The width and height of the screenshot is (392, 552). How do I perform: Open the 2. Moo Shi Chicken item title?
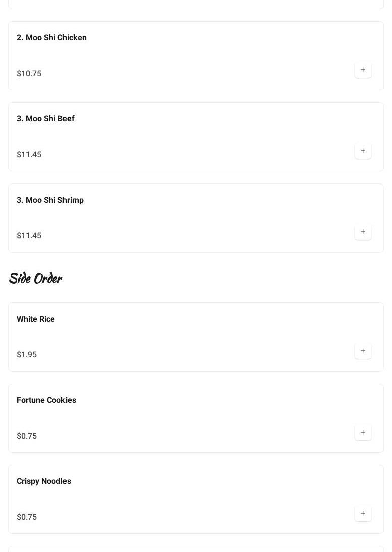tap(51, 38)
